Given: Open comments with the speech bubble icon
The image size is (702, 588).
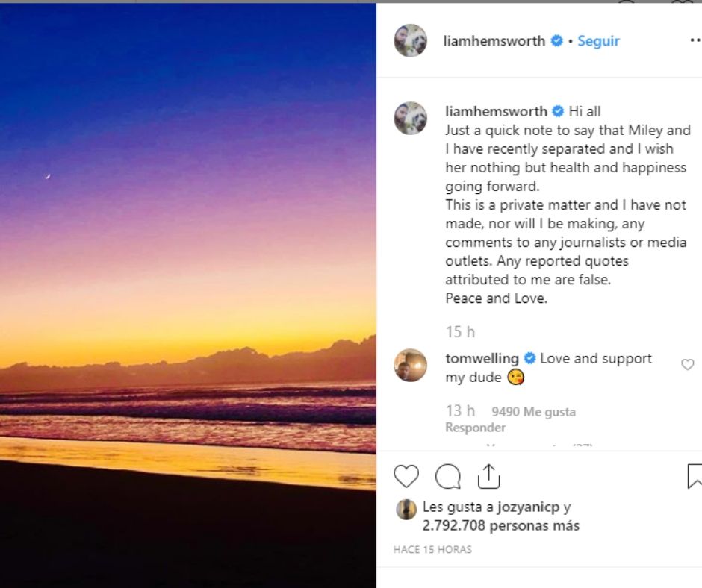Looking at the screenshot, I should pyautogui.click(x=448, y=476).
